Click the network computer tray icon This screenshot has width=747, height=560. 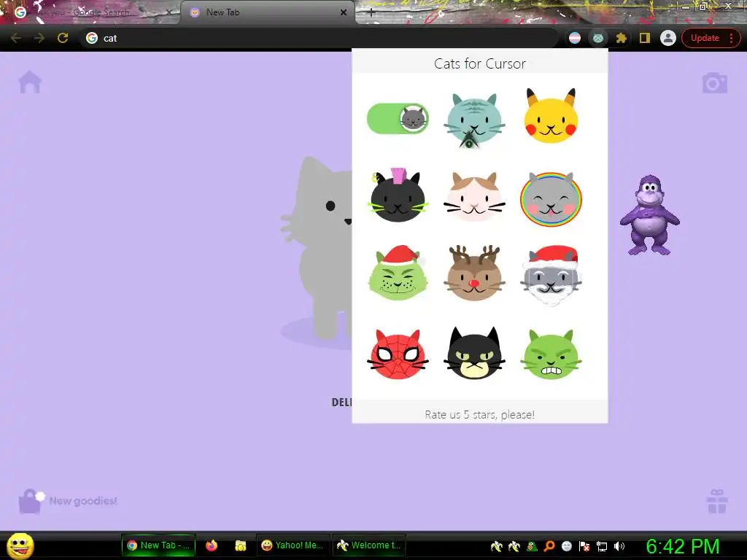click(x=602, y=546)
